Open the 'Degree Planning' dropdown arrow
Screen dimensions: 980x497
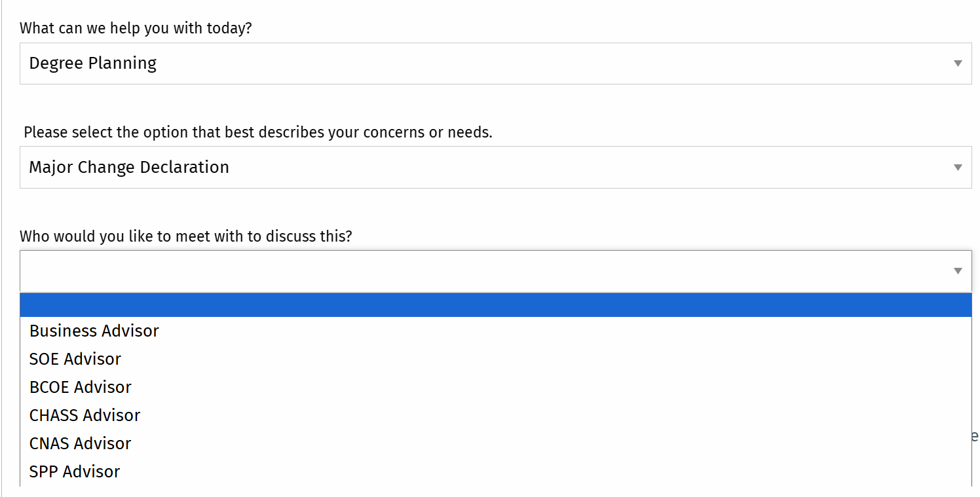pyautogui.click(x=958, y=64)
